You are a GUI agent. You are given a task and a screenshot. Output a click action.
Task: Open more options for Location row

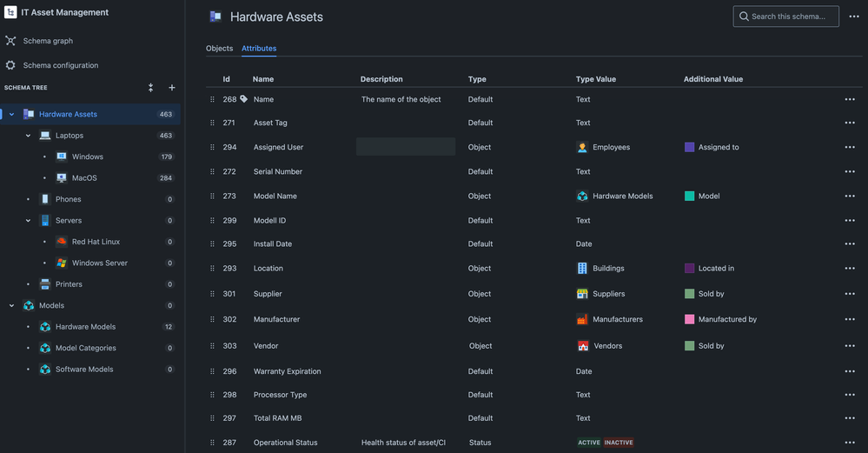pos(850,268)
